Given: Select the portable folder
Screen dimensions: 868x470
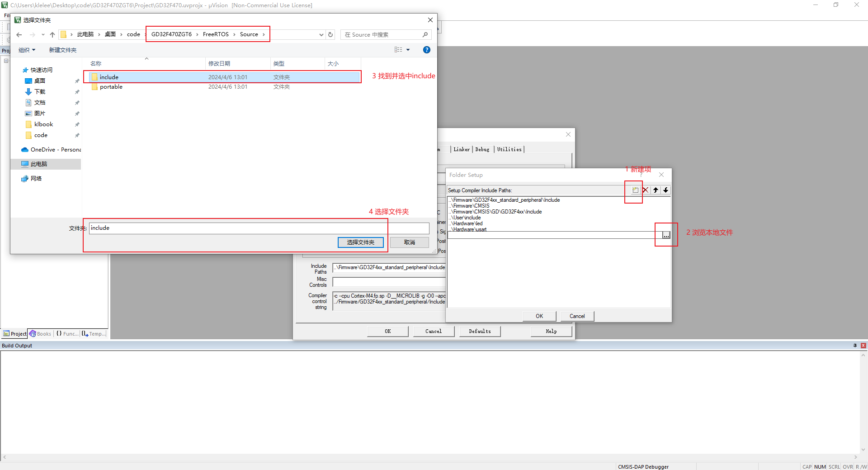Looking at the screenshot, I should (x=111, y=87).
